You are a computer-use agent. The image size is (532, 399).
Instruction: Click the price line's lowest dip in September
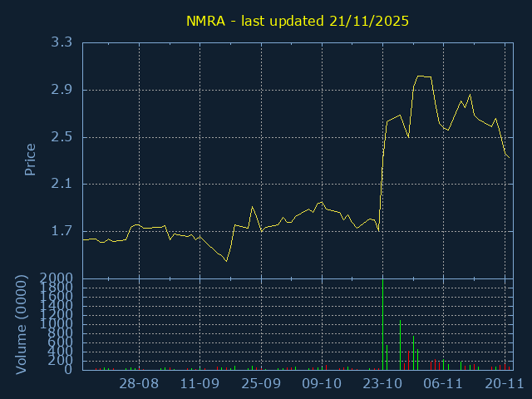[x=226, y=261]
